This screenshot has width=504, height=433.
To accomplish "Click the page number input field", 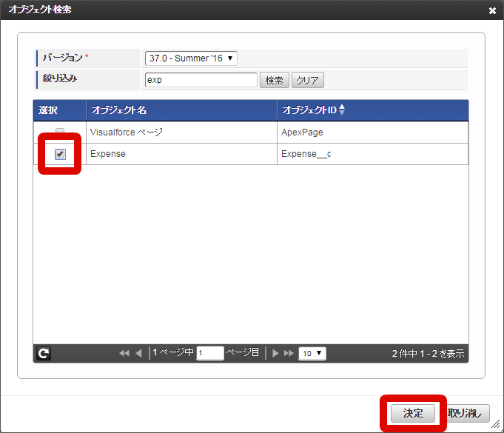I will pos(210,353).
